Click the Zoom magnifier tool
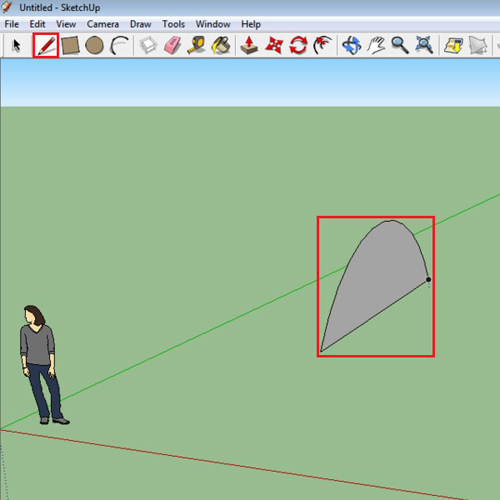 point(400,45)
